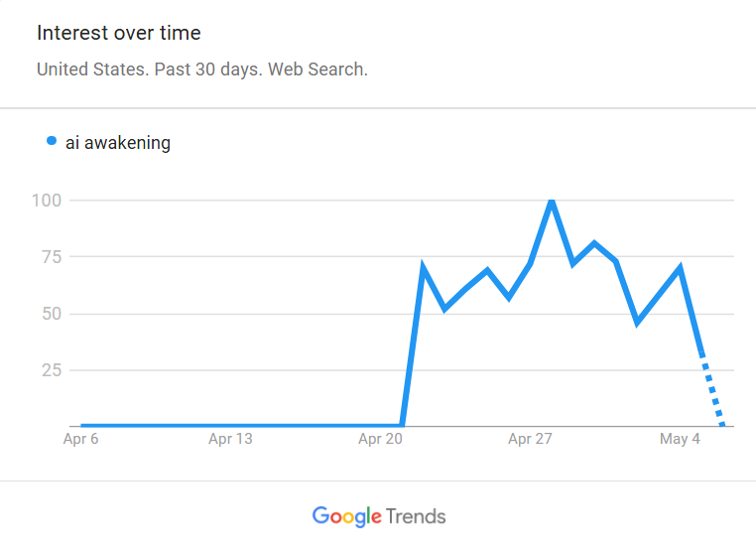Click the blue legend dot for ai awakening

tap(52, 141)
